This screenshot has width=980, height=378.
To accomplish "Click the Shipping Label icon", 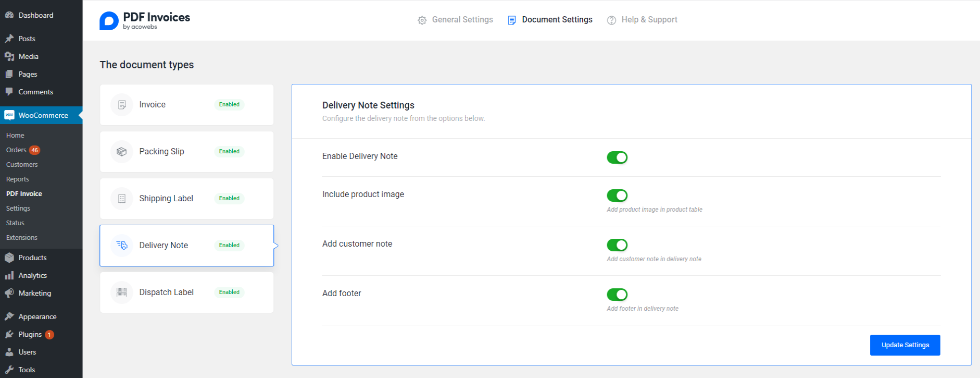I will pos(122,199).
